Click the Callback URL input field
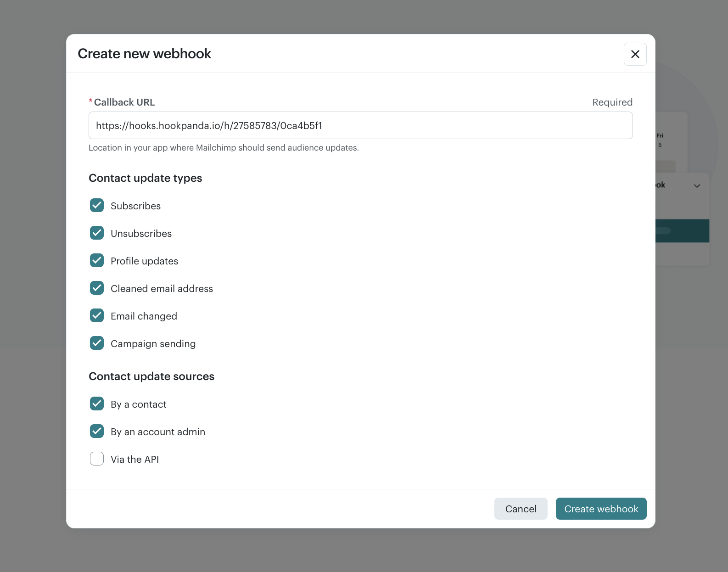This screenshot has width=728, height=572. tap(360, 125)
